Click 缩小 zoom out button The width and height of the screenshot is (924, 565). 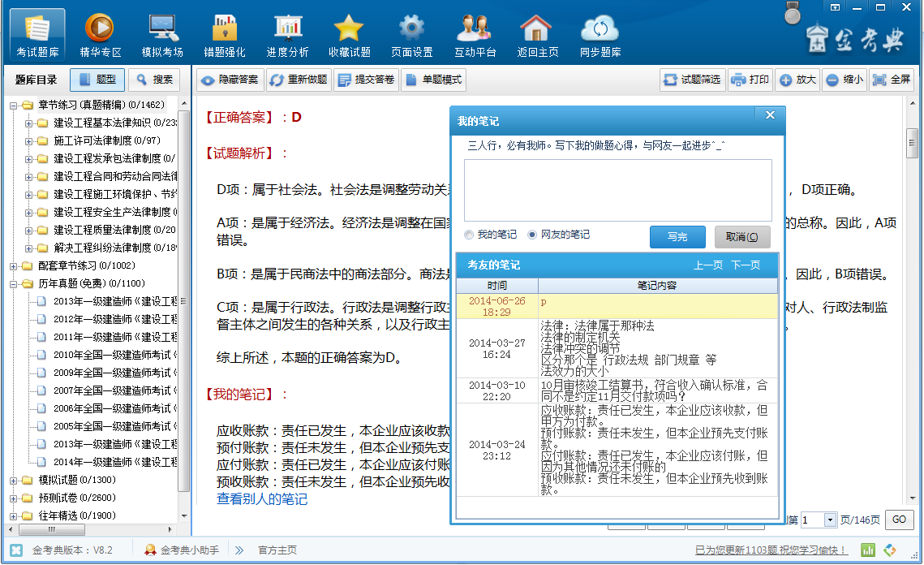(844, 80)
